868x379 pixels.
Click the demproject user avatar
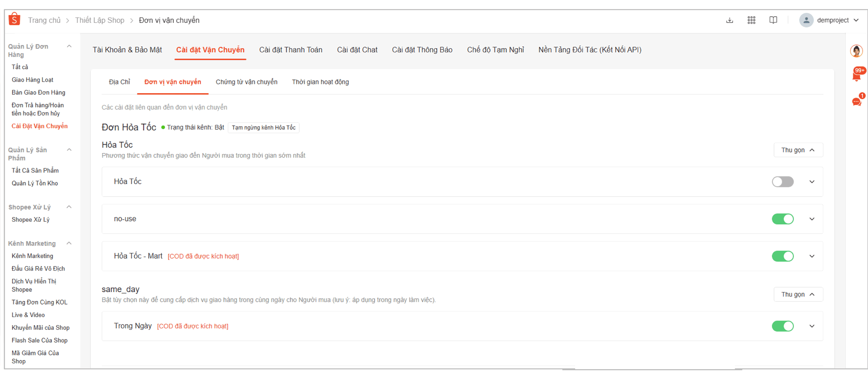[806, 20]
